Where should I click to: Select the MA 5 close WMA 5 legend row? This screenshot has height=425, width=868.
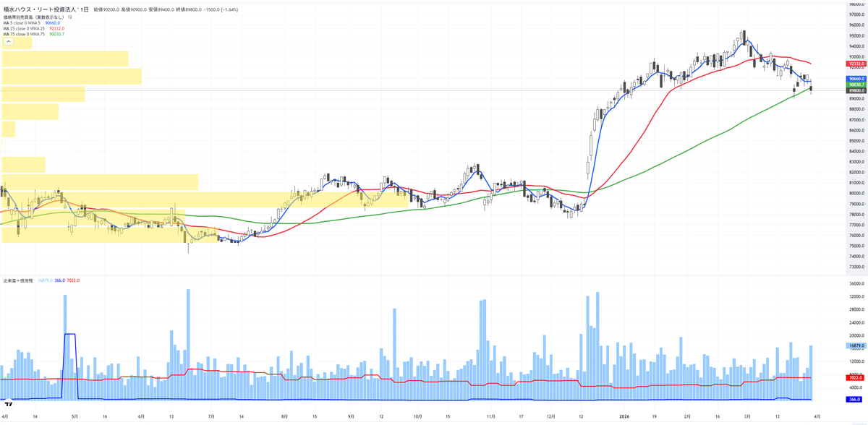pos(33,22)
